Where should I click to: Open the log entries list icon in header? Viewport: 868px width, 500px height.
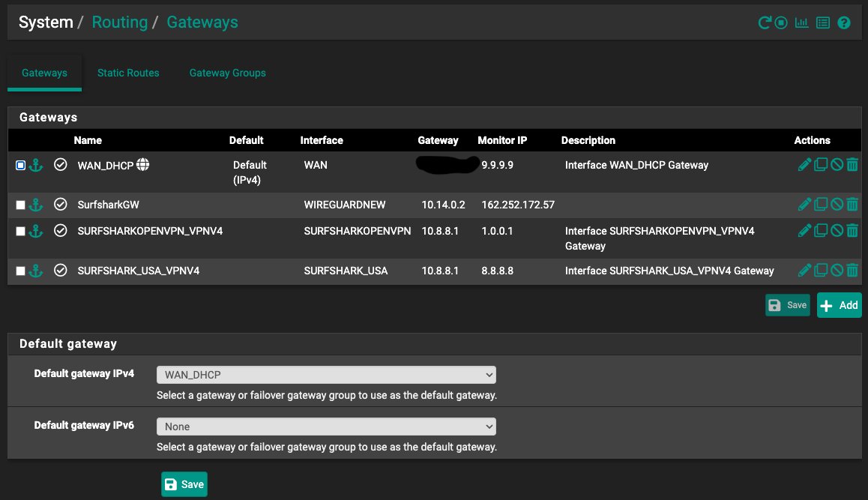coord(823,22)
